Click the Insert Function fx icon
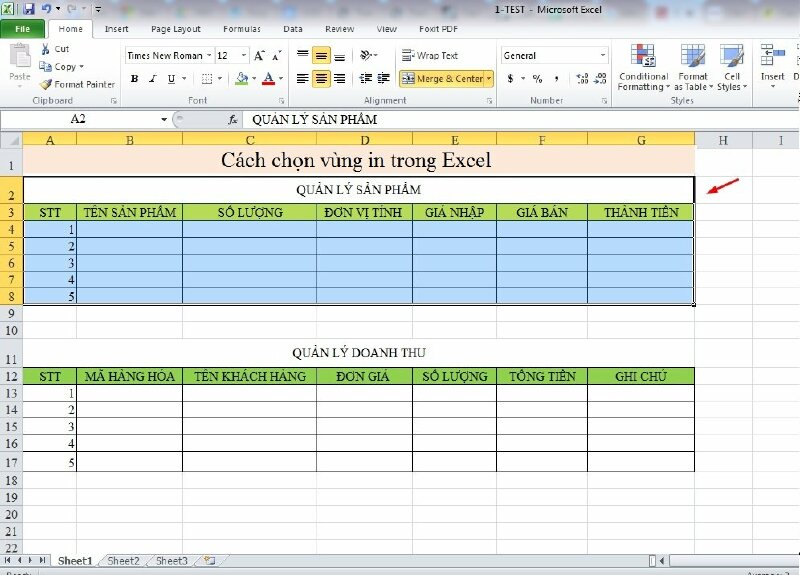This screenshot has height=575, width=800. [233, 119]
